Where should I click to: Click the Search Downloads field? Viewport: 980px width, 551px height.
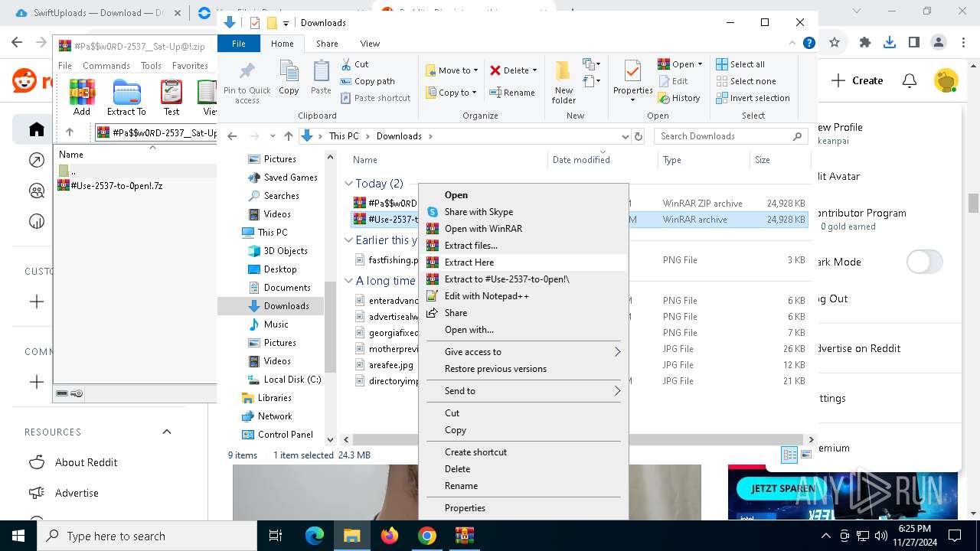coord(731,136)
